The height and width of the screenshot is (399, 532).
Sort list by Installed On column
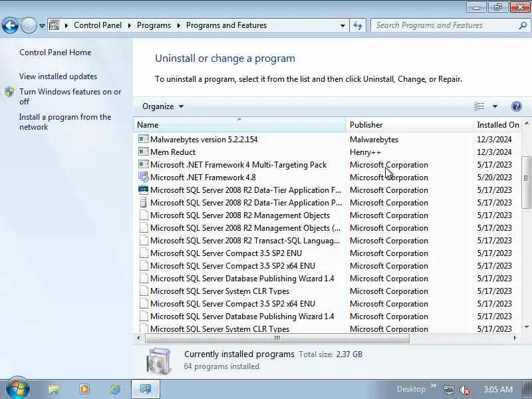point(497,125)
